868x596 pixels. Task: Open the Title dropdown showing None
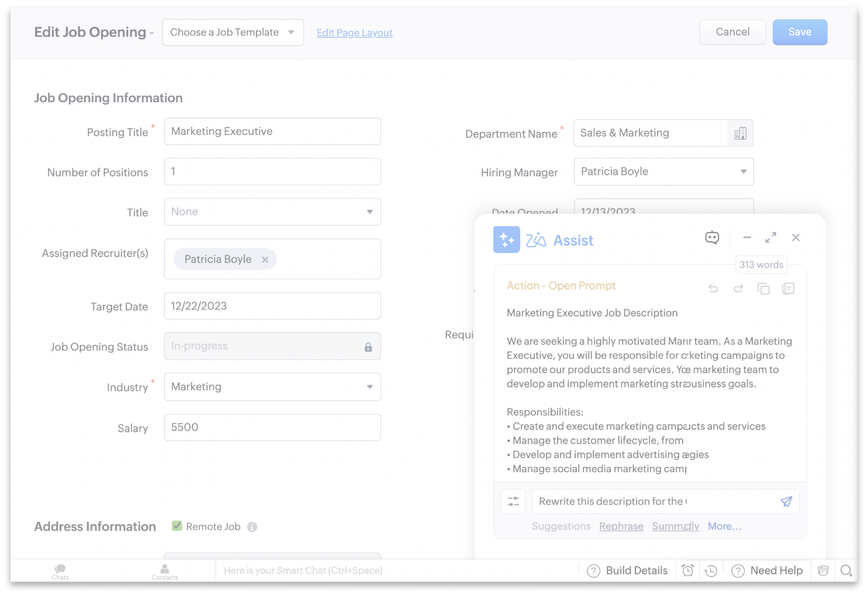[x=272, y=212]
